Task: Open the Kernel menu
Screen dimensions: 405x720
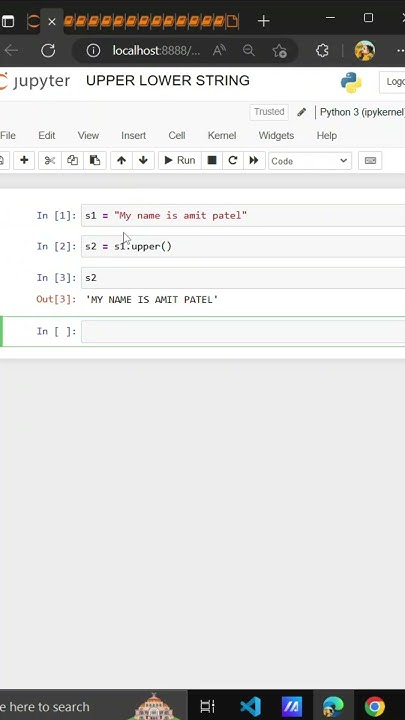Action: [222, 135]
